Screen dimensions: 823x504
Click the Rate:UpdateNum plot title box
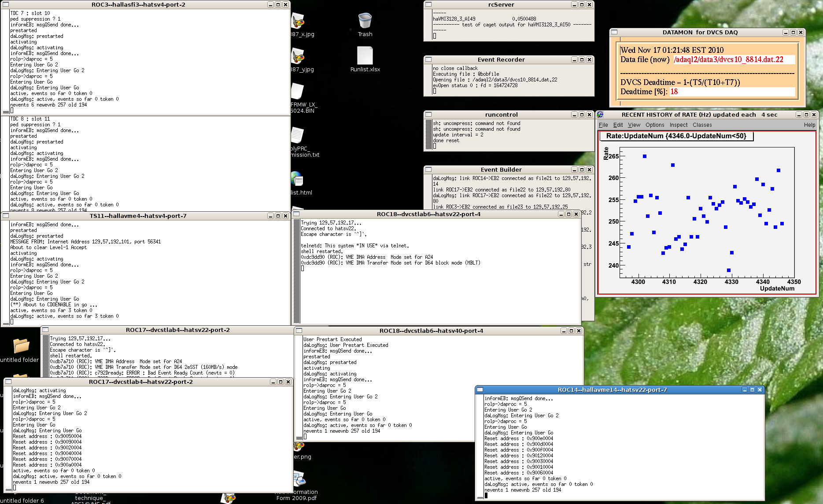676,136
